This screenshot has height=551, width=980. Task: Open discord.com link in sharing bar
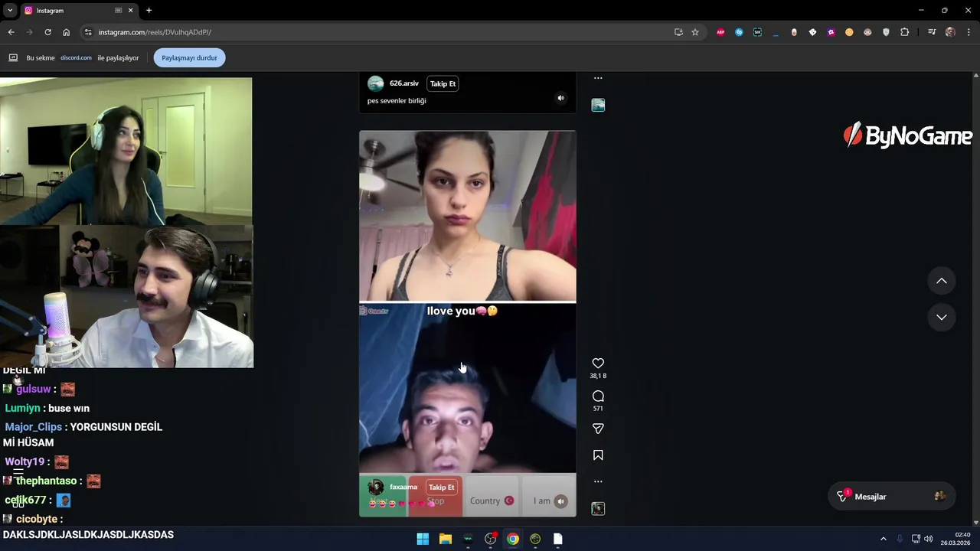click(x=76, y=57)
